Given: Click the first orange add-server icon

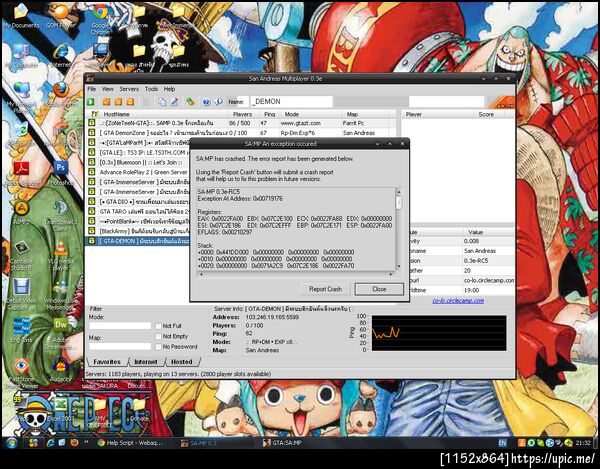Looking at the screenshot, I should point(106,102).
